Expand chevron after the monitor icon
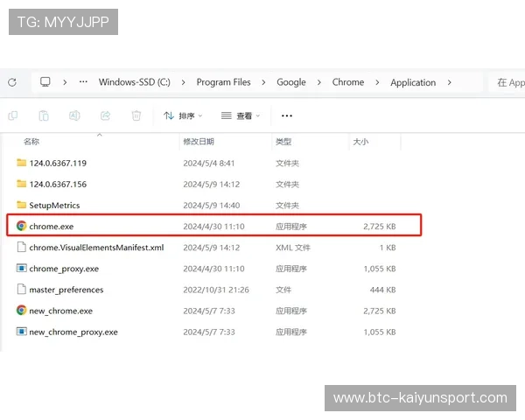This screenshot has width=525, height=420. (65, 82)
